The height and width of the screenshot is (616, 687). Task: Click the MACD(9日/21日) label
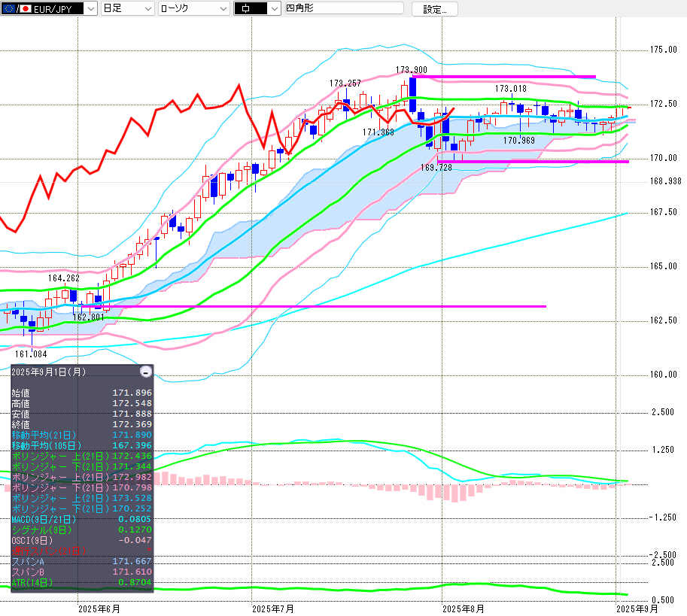coord(44,519)
